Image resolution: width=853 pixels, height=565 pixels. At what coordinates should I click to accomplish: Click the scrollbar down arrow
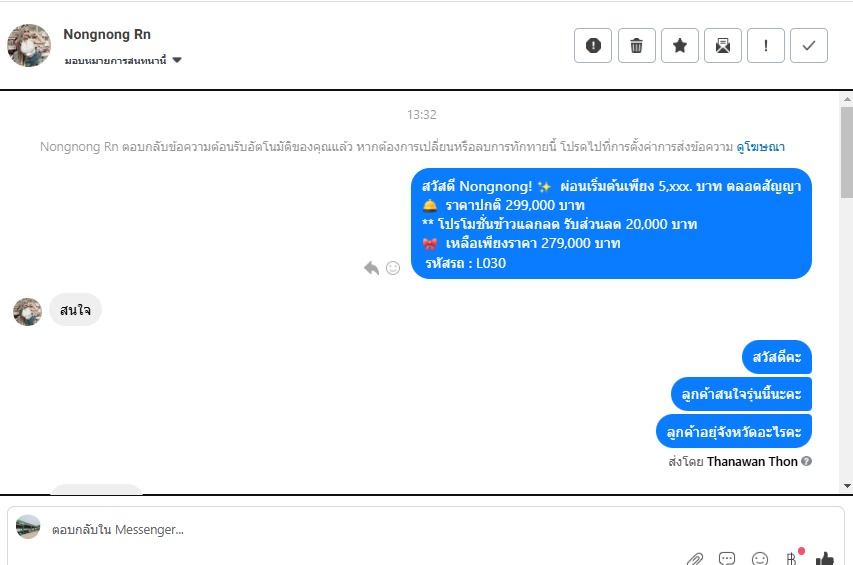[x=847, y=486]
